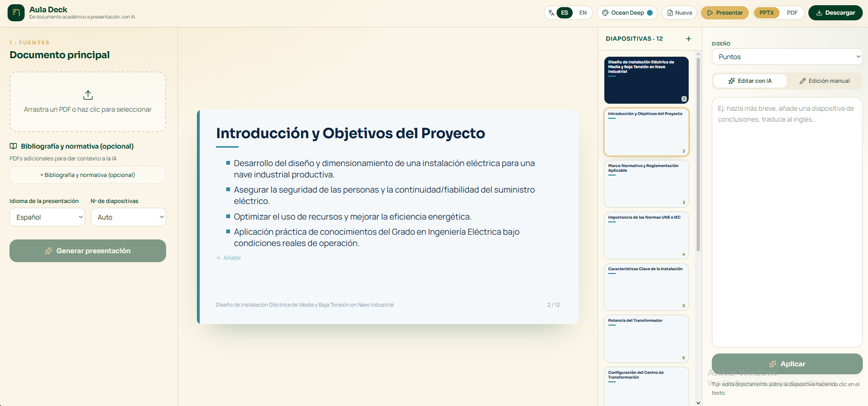Screen dimensions: 868x406
Task: Click the Aula Deck logo icon
Action: click(x=16, y=13)
